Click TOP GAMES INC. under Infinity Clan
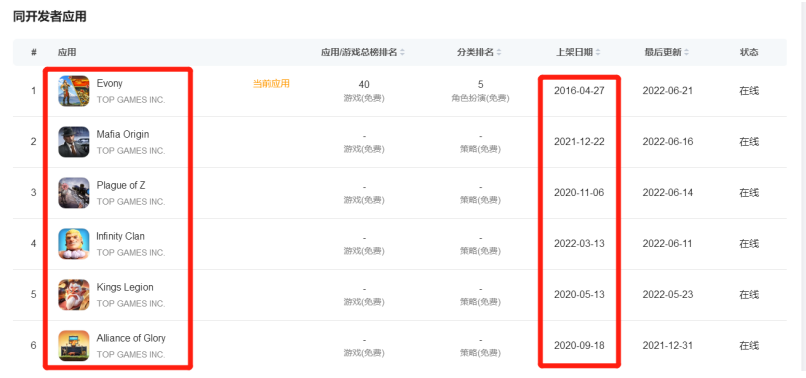This screenshot has width=806, height=378. click(131, 253)
